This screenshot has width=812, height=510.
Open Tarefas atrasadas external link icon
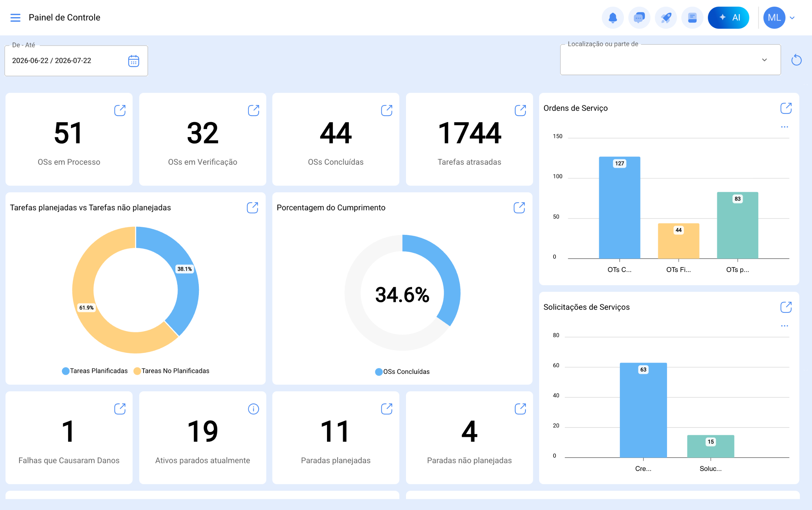520,110
